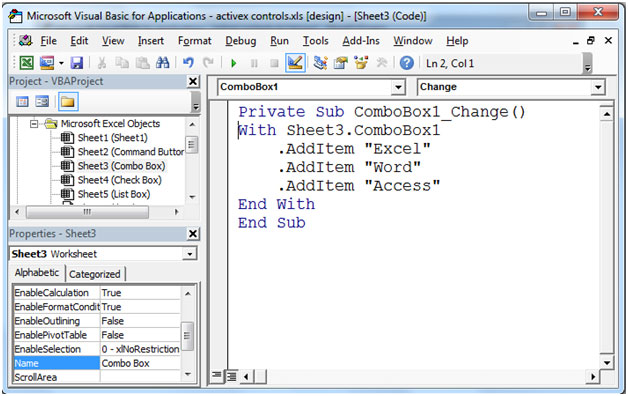Image resolution: width=628 pixels, height=396 pixels.
Task: Click the Undo toolbar icon
Action: [188, 63]
